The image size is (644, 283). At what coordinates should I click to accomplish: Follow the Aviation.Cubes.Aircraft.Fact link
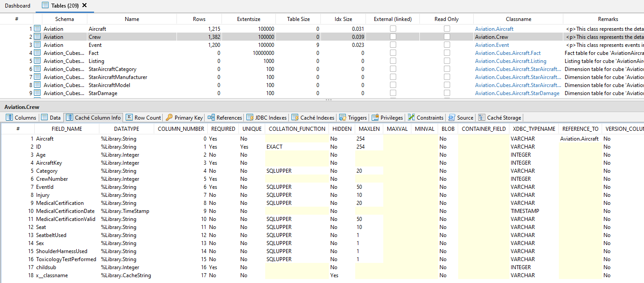point(508,53)
